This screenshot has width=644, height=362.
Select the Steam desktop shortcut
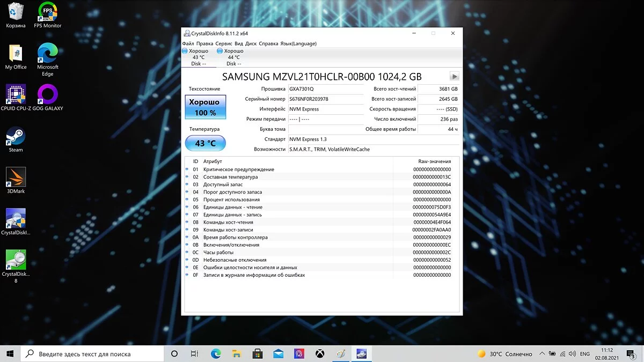click(16, 139)
